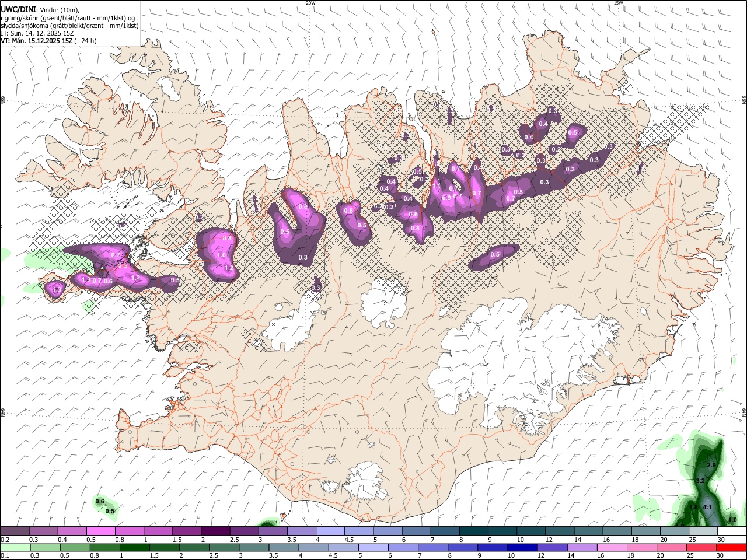Click the green 1.0 value near right edge

(x=732, y=520)
